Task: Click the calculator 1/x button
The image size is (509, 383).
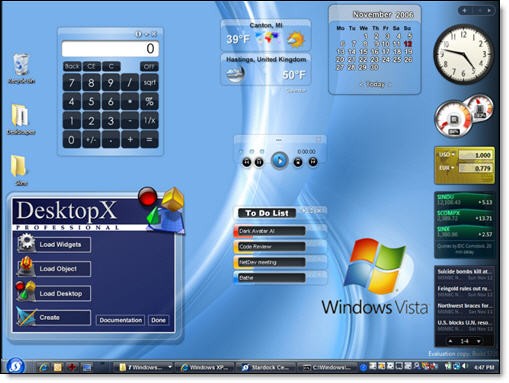Action: pos(149,121)
